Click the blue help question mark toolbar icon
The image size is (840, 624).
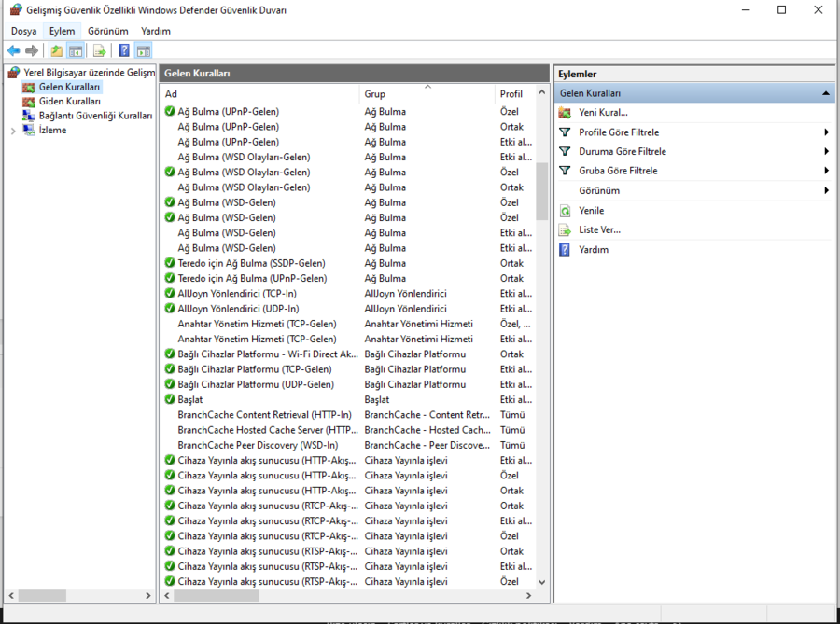123,50
